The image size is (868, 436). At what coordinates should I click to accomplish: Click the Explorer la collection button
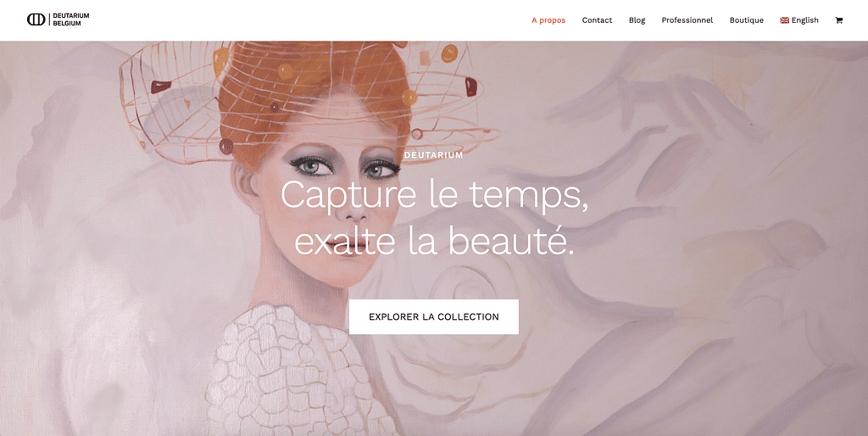click(x=434, y=317)
